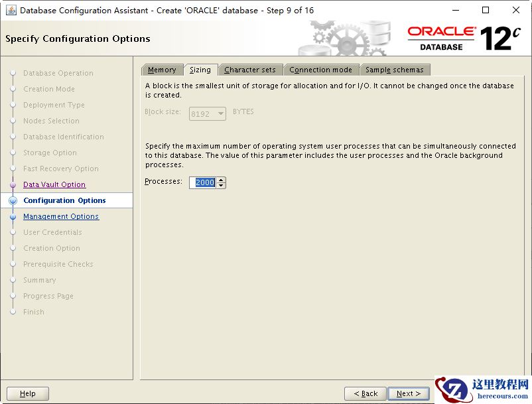The image size is (532, 404).
Task: Click the Database Identification step label
Action: (64, 137)
